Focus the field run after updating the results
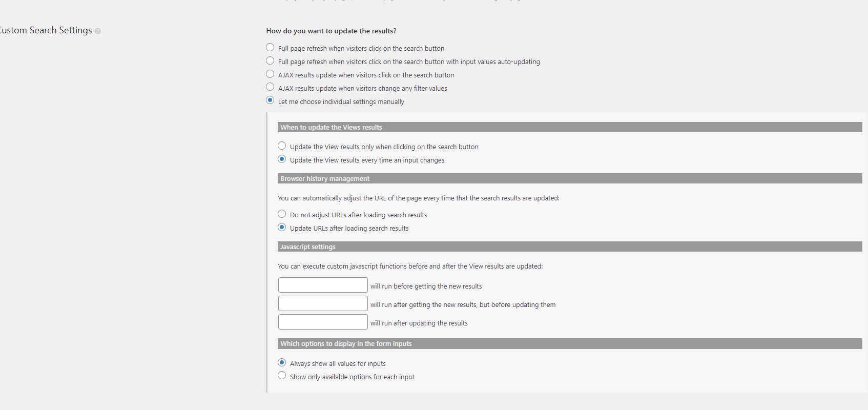This screenshot has width=868, height=410. point(323,322)
